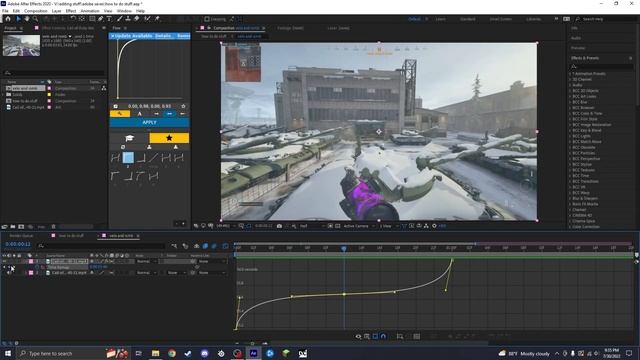The height and width of the screenshot is (360, 640).
Task: Switch to the Learn workspace
Action: click(440, 19)
